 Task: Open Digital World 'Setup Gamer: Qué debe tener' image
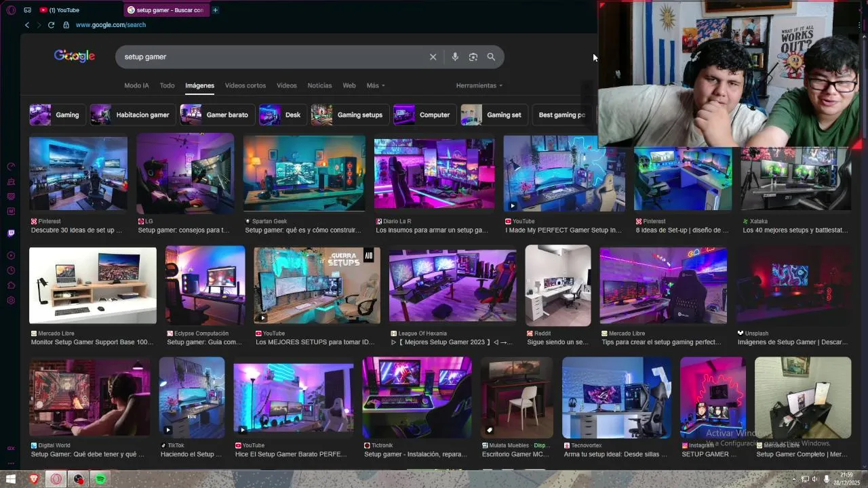tap(90, 398)
